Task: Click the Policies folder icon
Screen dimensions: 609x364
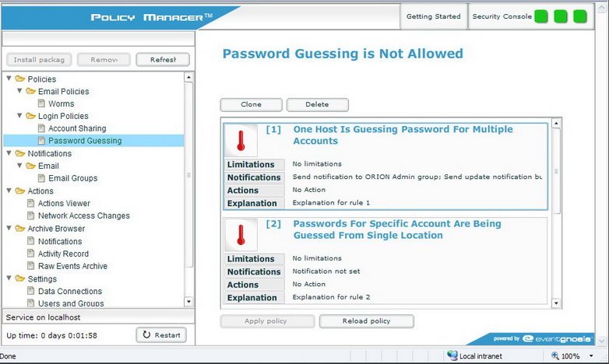Action: click(x=19, y=79)
